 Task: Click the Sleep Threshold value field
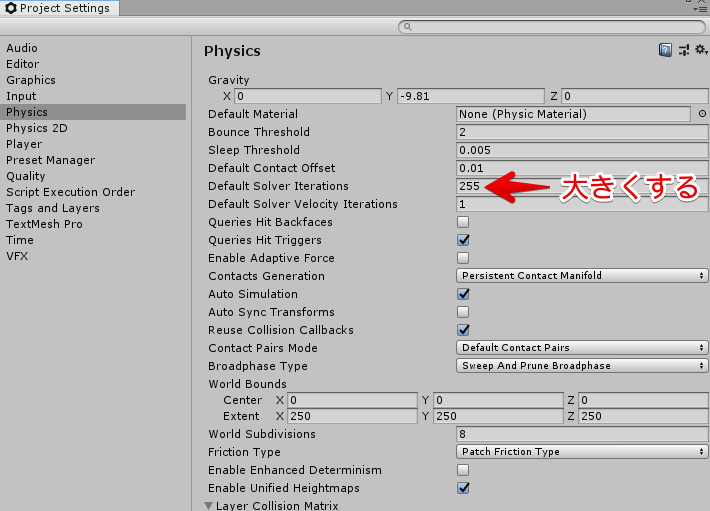coord(582,150)
